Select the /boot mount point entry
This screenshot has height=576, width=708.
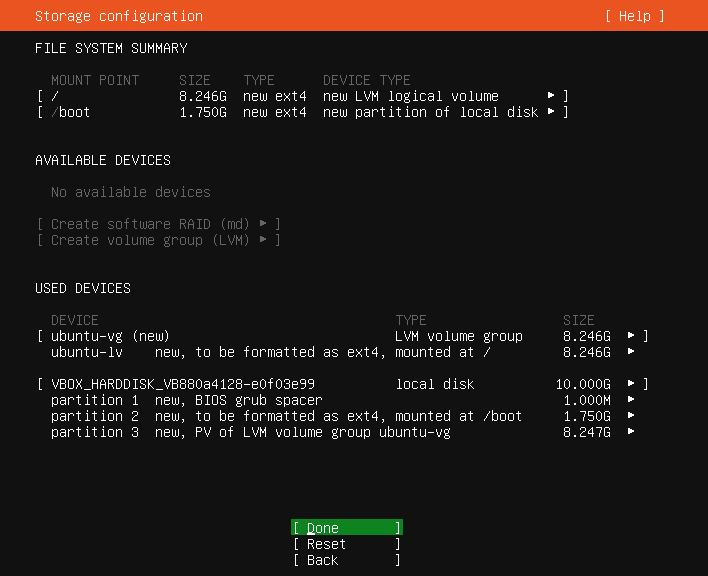tap(71, 112)
